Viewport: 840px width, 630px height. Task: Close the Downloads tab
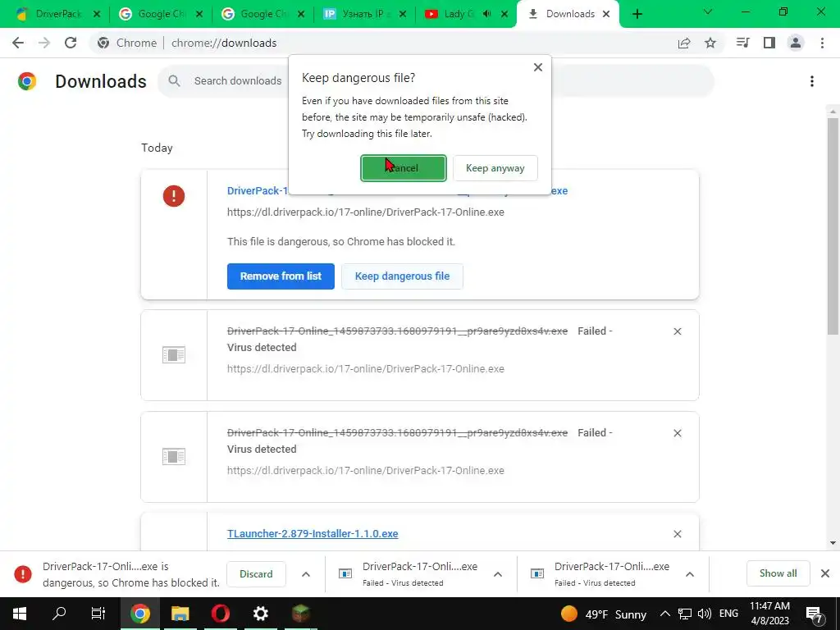coord(606,14)
